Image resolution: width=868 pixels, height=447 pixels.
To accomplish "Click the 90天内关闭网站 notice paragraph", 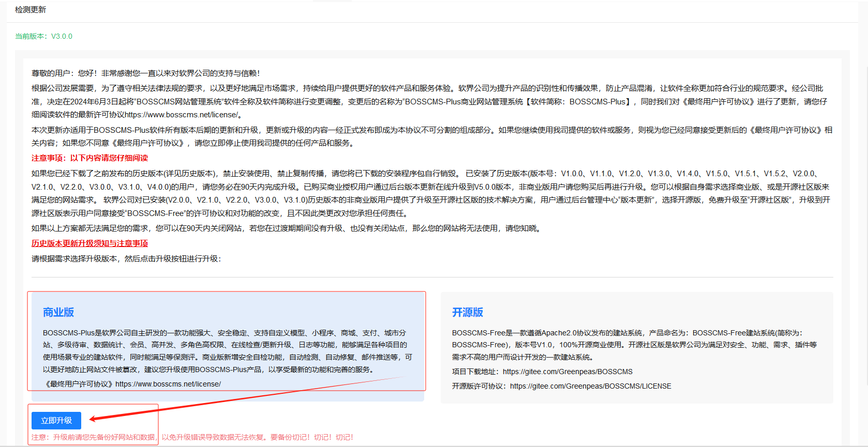I will pos(286,228).
